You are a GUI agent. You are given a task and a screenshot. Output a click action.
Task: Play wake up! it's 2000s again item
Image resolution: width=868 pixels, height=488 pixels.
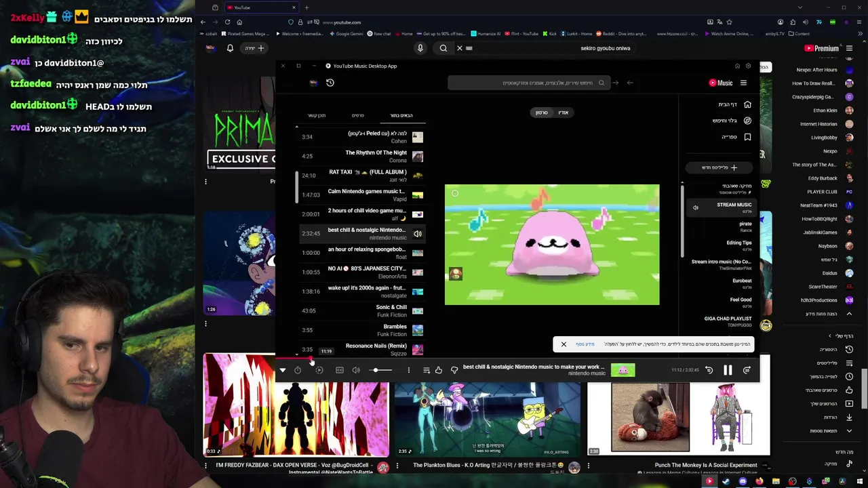click(x=362, y=291)
